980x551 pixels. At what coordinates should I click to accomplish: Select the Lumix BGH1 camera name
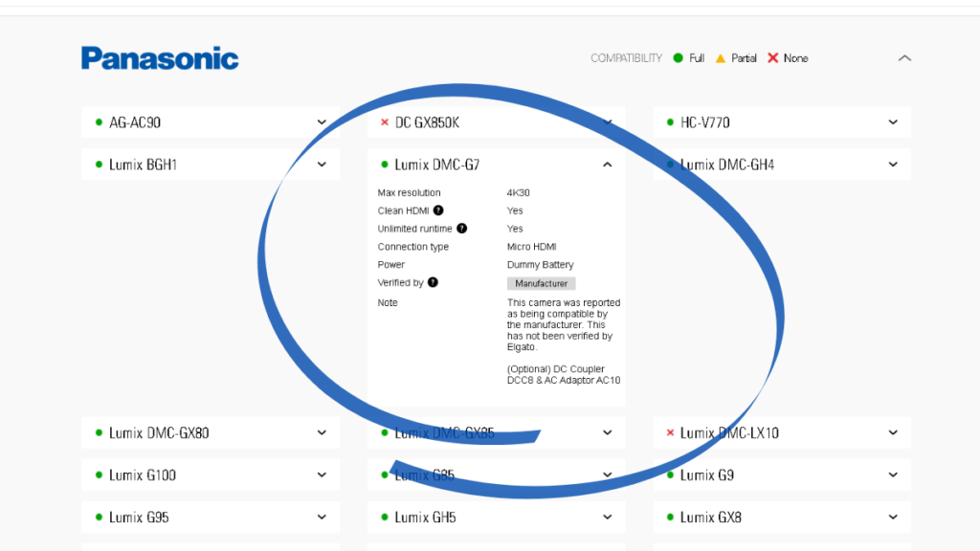point(144,165)
